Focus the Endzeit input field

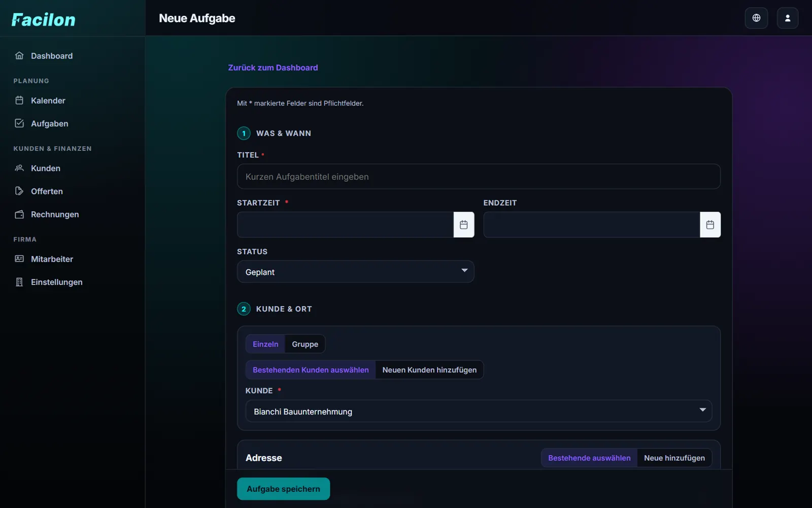pyautogui.click(x=592, y=225)
